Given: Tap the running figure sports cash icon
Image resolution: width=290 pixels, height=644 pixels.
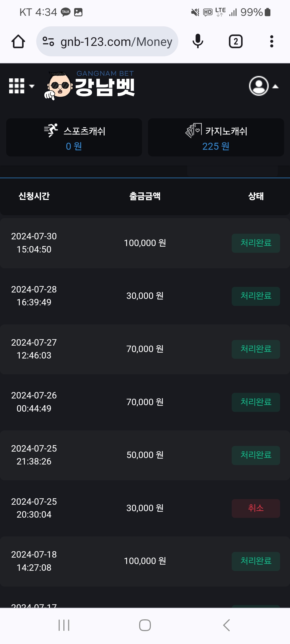Looking at the screenshot, I should [51, 130].
